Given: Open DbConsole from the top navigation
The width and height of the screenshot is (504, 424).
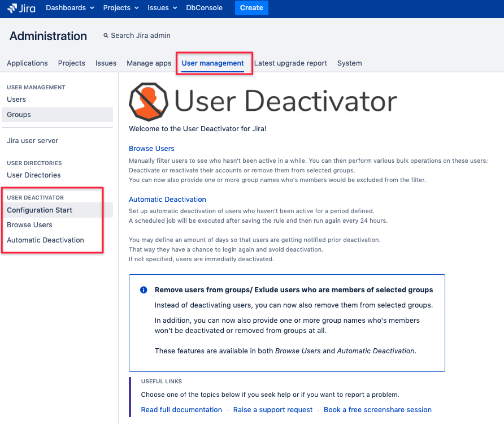Looking at the screenshot, I should (204, 8).
